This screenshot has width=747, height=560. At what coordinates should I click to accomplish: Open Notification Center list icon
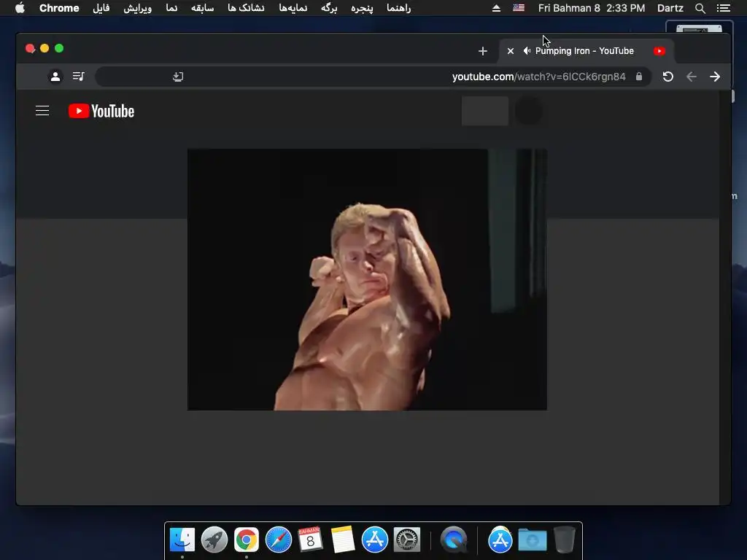pos(724,8)
